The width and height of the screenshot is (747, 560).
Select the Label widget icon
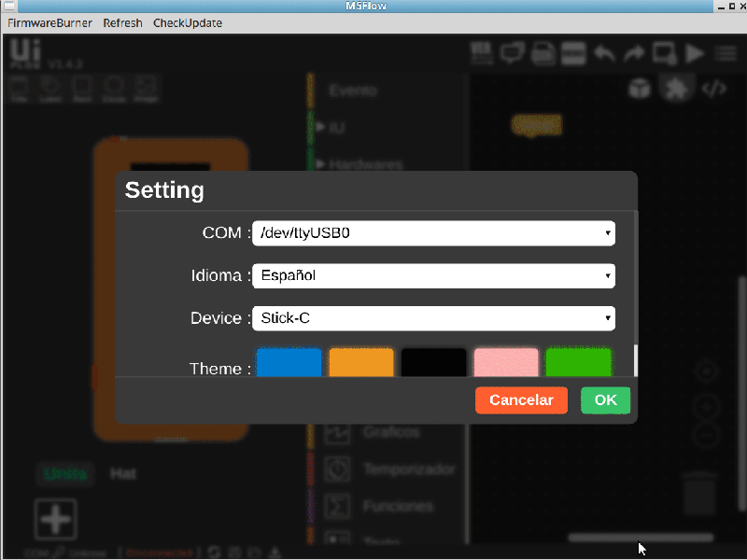(50, 89)
